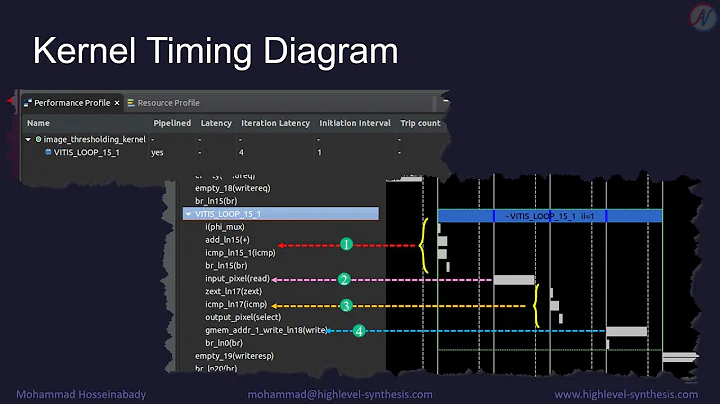Select gmem_addr_1_write_ln18(write) operation
This screenshot has width=720, height=404.
[266, 330]
